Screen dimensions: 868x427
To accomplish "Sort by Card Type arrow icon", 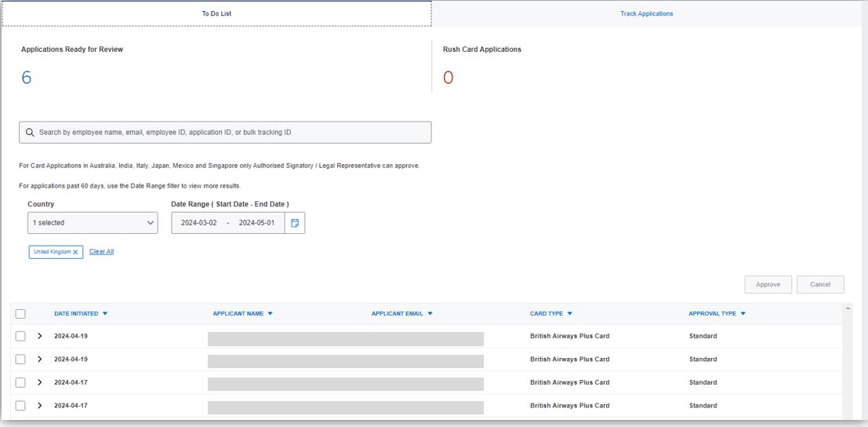I will click(x=570, y=314).
